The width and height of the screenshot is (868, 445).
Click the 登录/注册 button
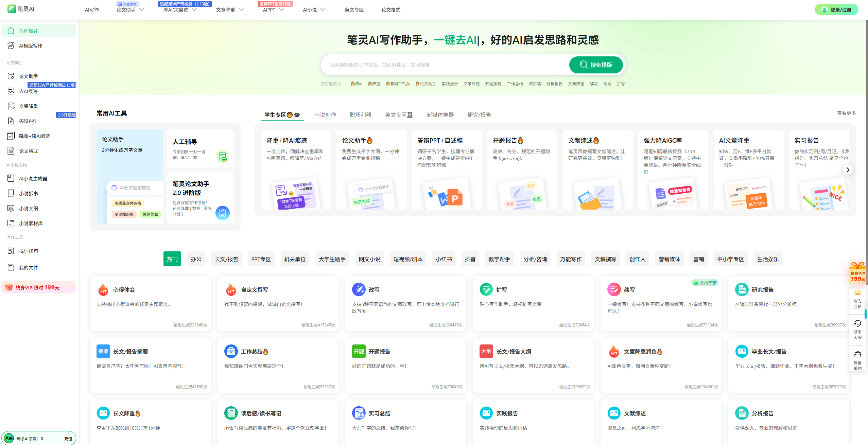point(836,10)
